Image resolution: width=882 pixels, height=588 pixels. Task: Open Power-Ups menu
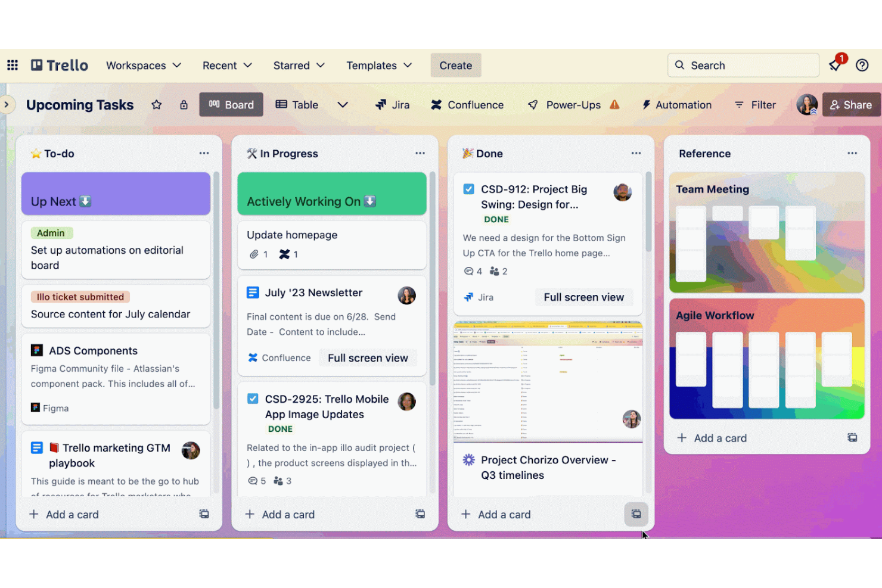pyautogui.click(x=564, y=105)
